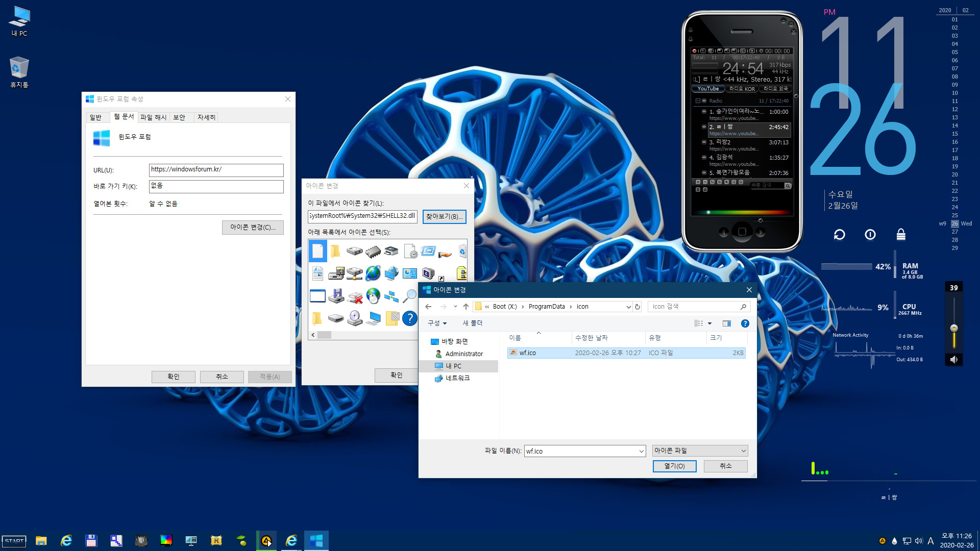Screen dimensions: 980x551
Task: Select the wf.ico file in the list
Action: (626, 353)
